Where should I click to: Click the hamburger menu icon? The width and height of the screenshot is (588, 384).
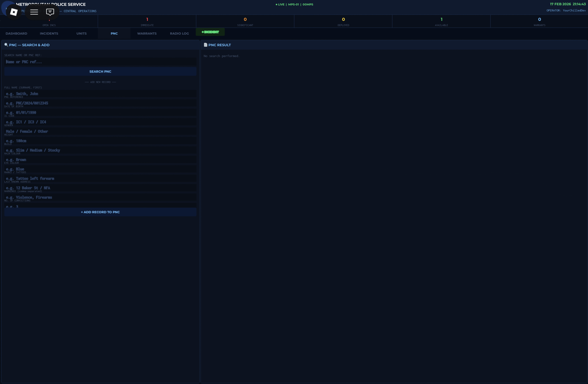(34, 12)
